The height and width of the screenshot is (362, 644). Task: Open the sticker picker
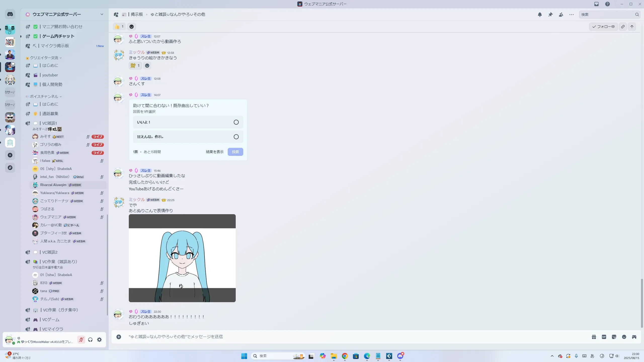pos(614,337)
